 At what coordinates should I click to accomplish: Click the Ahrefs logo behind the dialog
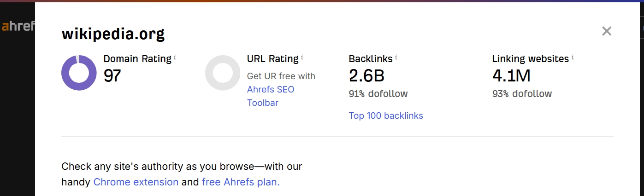point(18,26)
